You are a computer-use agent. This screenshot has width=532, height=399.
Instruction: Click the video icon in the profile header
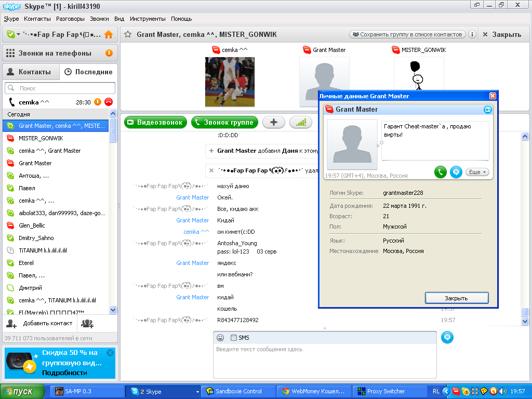pos(487,110)
